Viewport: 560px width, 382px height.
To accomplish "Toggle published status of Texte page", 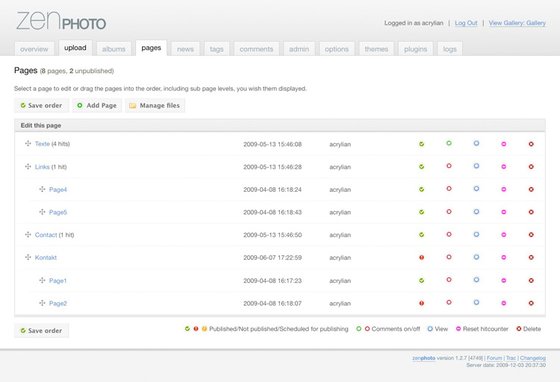I will point(421,144).
